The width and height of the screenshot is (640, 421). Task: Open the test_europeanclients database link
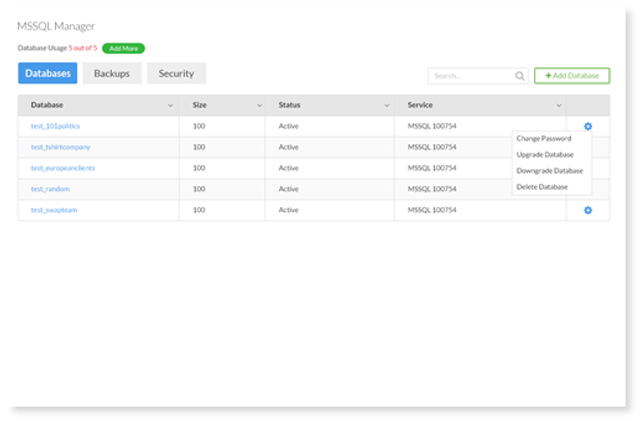(x=63, y=168)
